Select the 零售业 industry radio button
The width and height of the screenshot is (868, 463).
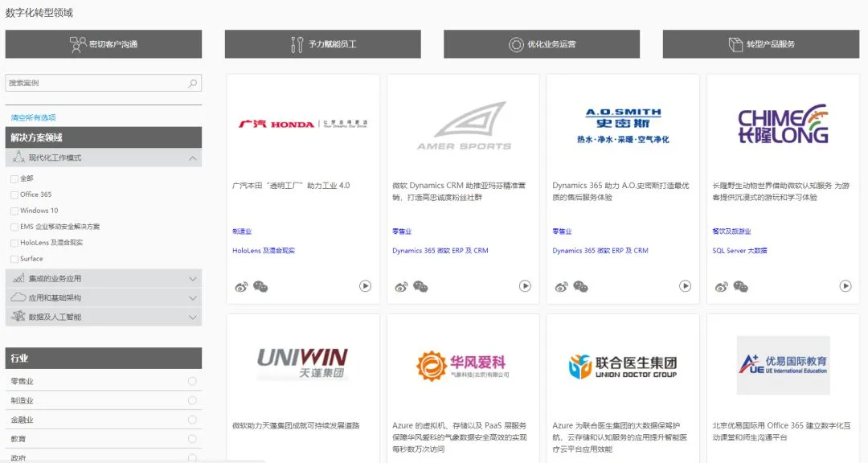(192, 381)
